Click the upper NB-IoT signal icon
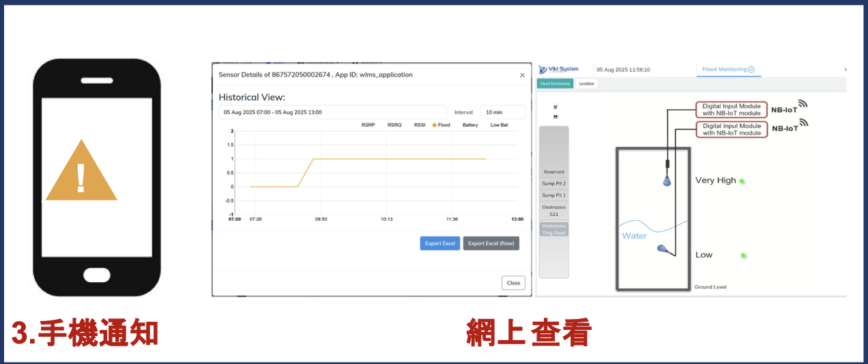 coord(803,104)
